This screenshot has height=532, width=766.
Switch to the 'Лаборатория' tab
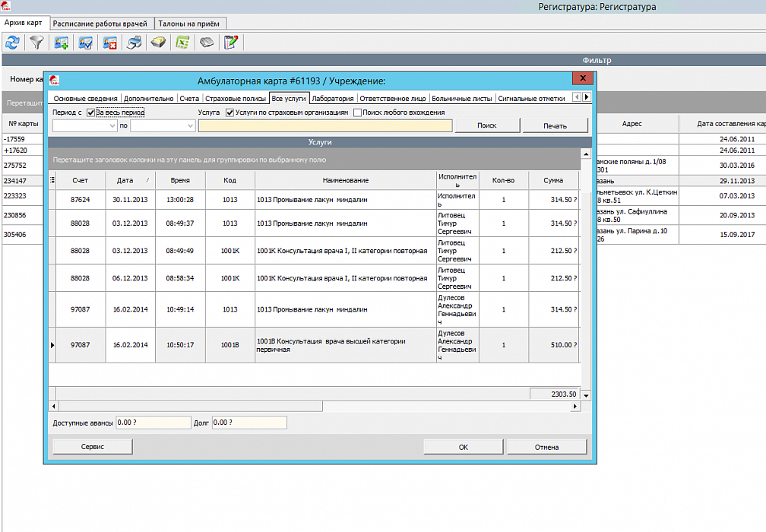point(333,98)
